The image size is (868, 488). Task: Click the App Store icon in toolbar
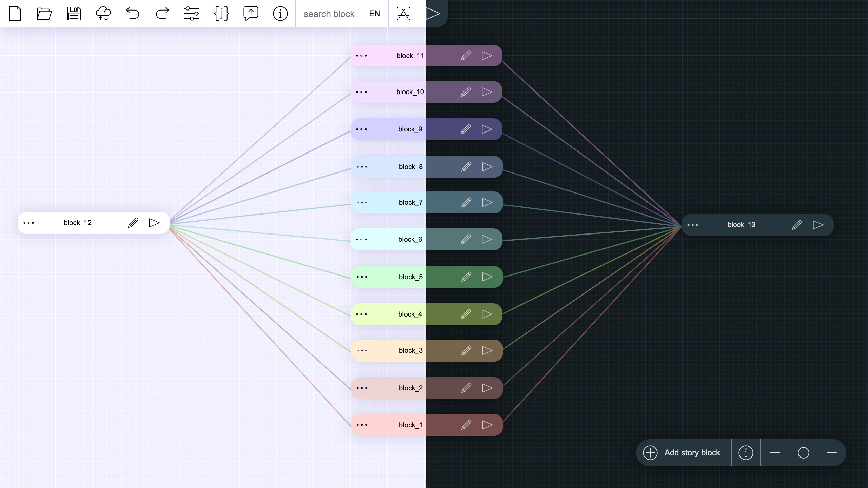pyautogui.click(x=403, y=14)
